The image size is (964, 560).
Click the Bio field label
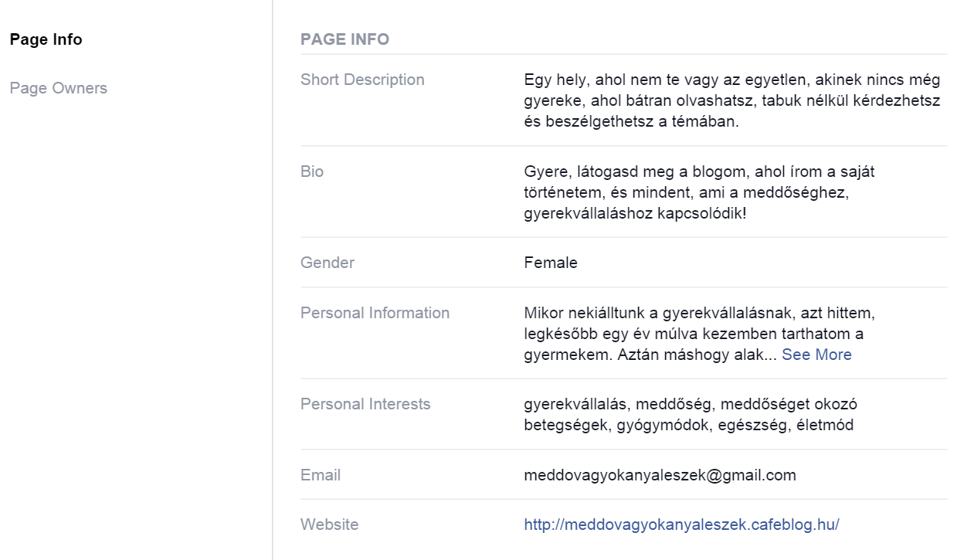(312, 171)
